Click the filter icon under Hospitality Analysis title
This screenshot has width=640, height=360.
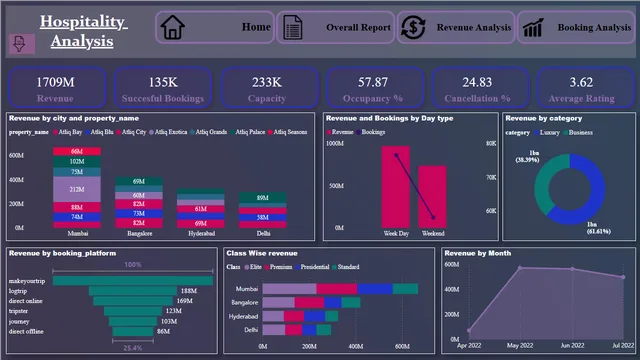tap(20, 43)
